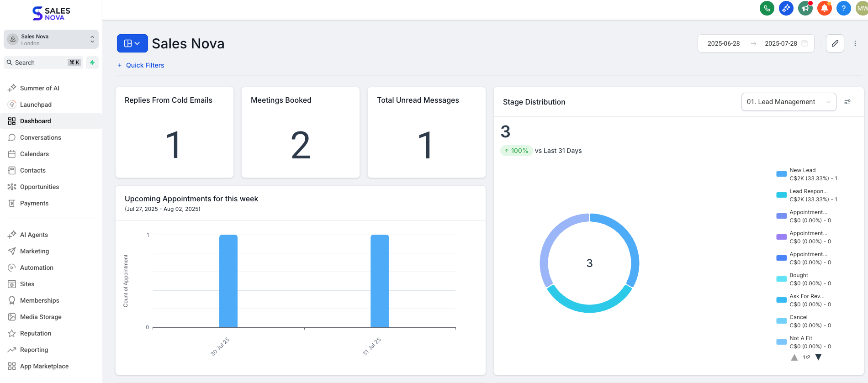Click the end date 2025-07-28
Viewport: 868px width, 383px height.
[x=781, y=43]
